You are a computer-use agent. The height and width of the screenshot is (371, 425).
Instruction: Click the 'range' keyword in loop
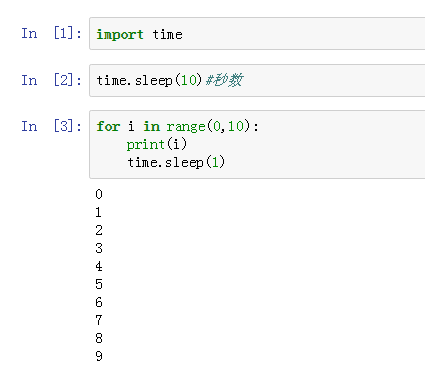pos(186,127)
